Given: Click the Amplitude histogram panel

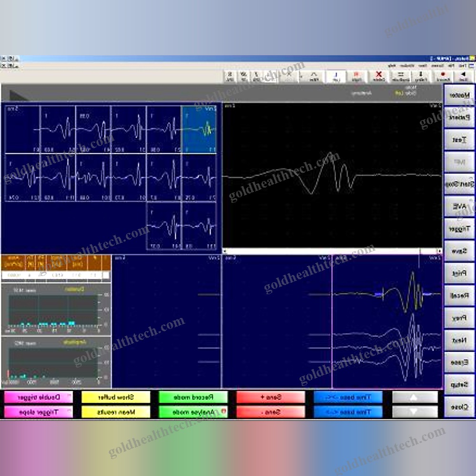Looking at the screenshot, I should tap(56, 362).
